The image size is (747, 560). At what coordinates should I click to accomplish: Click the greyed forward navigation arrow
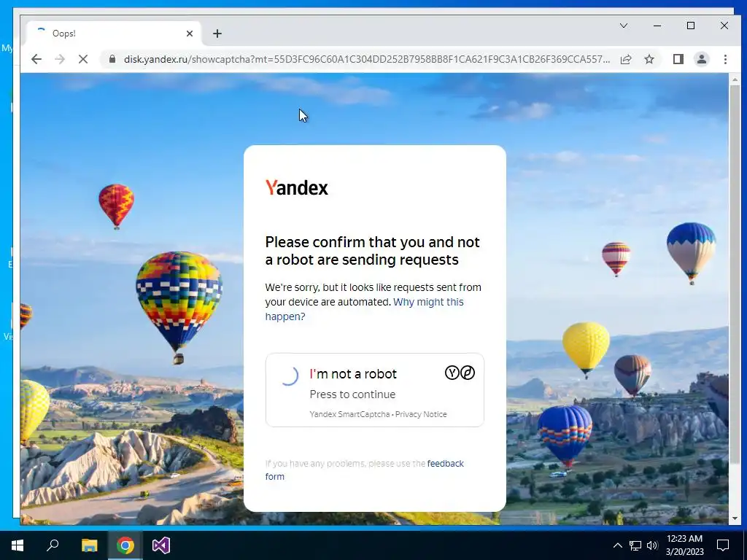pyautogui.click(x=60, y=59)
